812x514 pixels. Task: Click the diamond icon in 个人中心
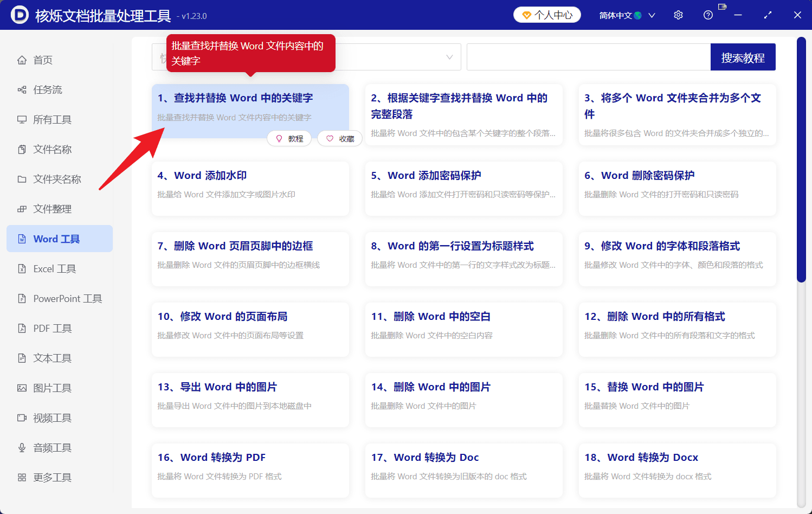coord(526,15)
